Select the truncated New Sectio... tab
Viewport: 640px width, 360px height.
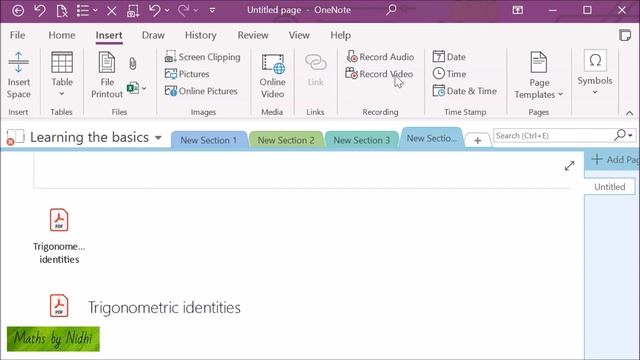click(x=431, y=138)
